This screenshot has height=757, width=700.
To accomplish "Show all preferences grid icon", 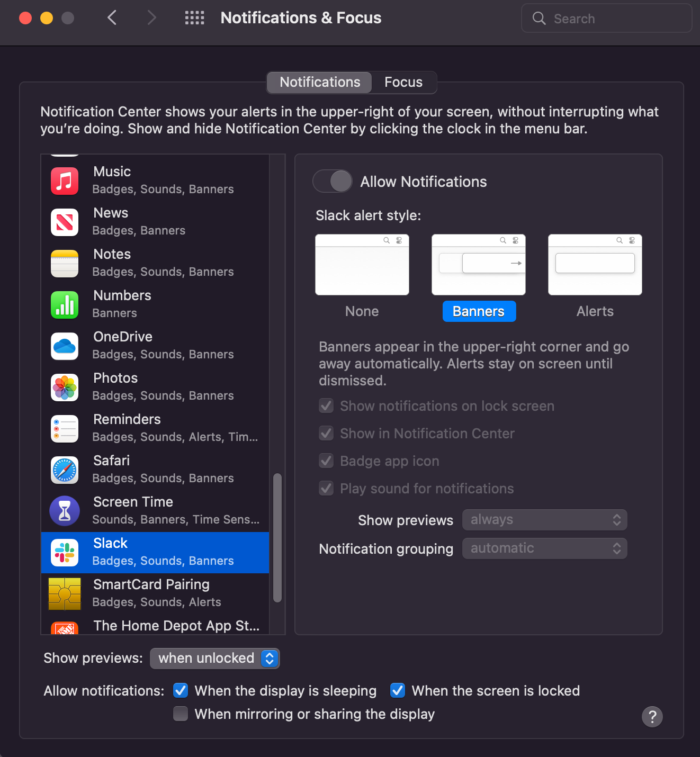I will pyautogui.click(x=194, y=18).
